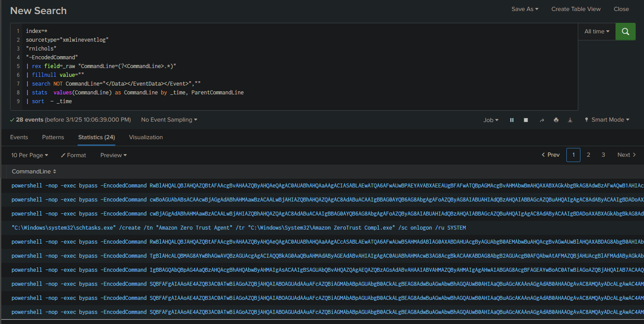
Task: Open the All time range picker
Action: (x=597, y=32)
